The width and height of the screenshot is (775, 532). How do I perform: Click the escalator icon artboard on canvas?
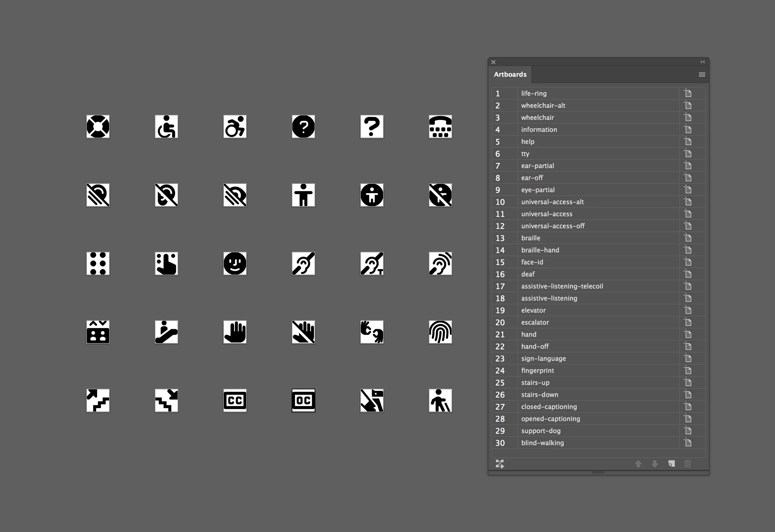click(166, 332)
